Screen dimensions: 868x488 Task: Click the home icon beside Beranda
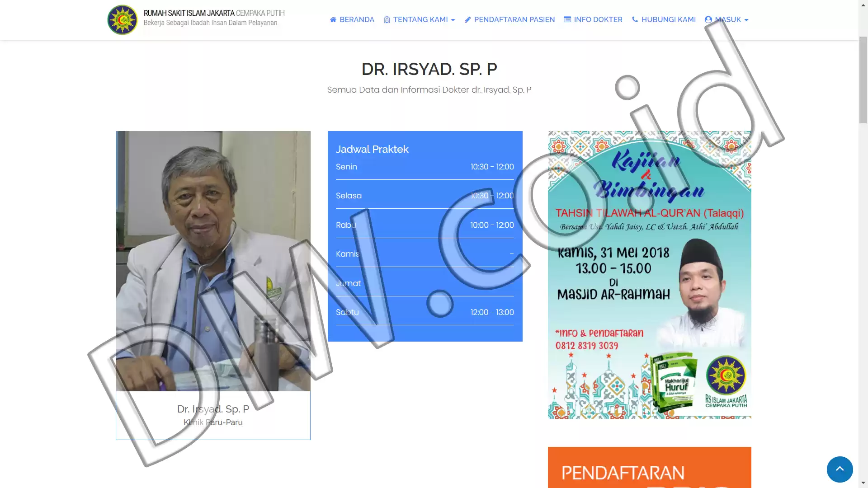(x=333, y=20)
